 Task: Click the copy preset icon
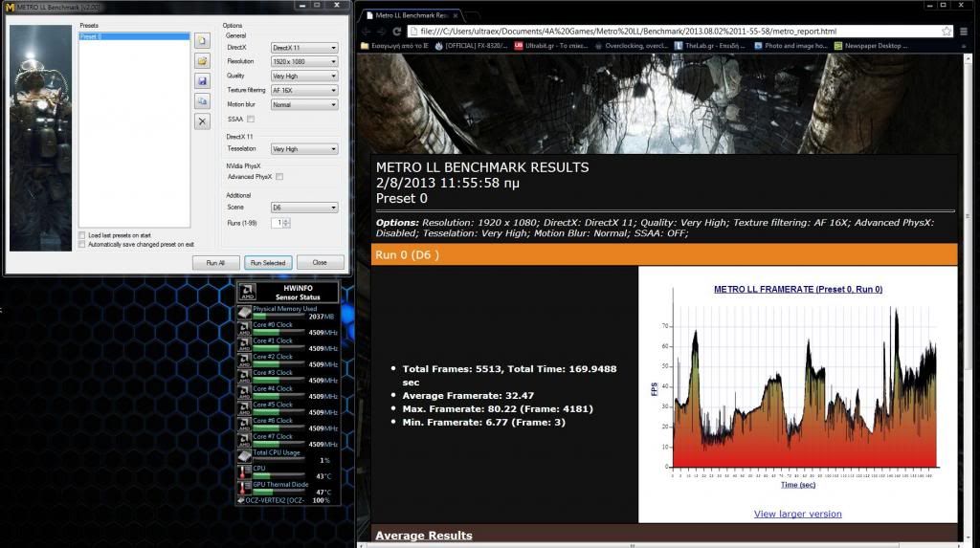pyautogui.click(x=203, y=101)
